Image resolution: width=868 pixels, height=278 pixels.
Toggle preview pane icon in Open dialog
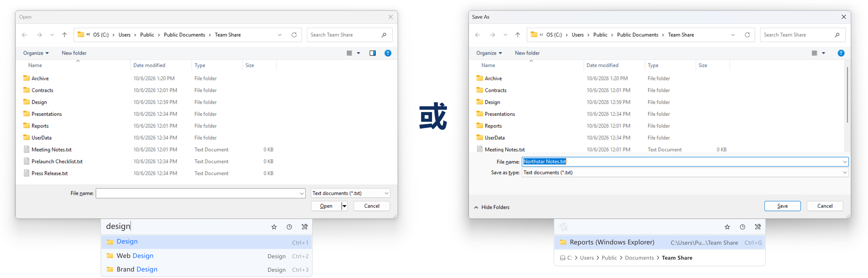click(x=372, y=53)
